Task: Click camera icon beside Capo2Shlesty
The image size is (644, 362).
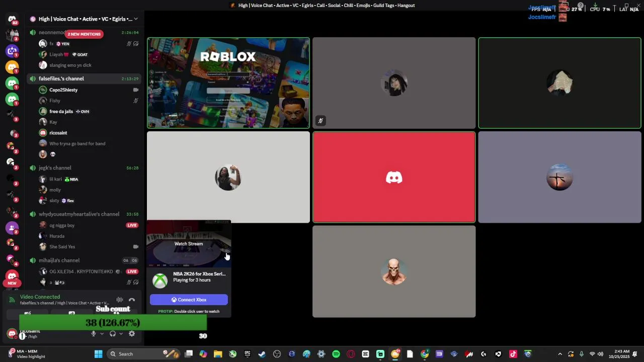Action: click(x=135, y=90)
